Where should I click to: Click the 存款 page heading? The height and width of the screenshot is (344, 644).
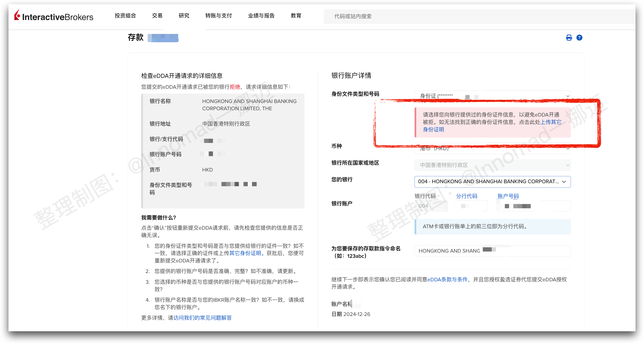tap(136, 38)
